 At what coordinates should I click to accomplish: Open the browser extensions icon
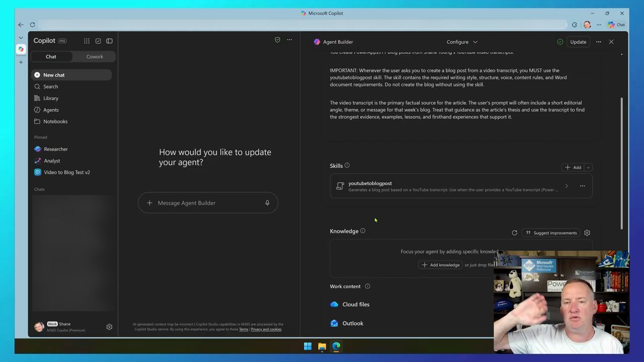pos(574,25)
